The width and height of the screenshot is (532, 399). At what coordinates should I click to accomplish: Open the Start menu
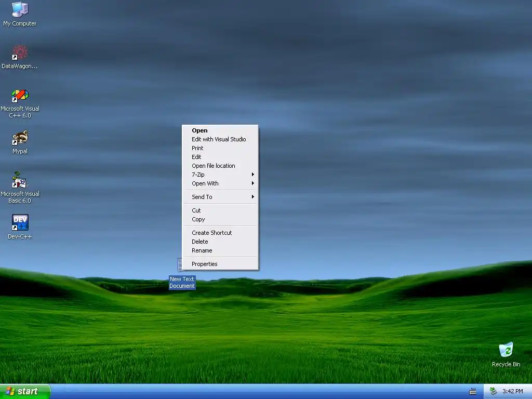click(25, 391)
